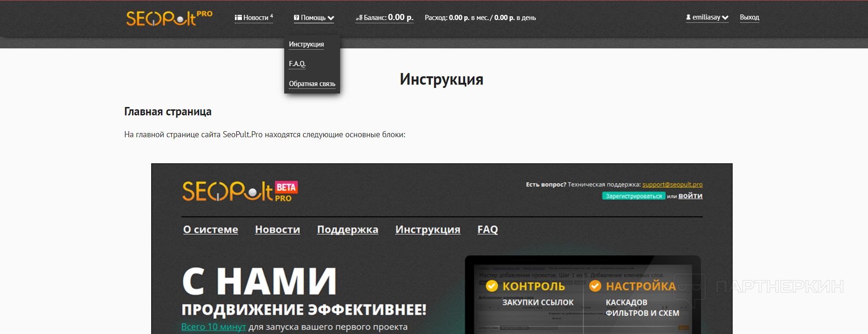This screenshot has height=334, width=868.
Task: Click the Выход logout link
Action: [749, 17]
